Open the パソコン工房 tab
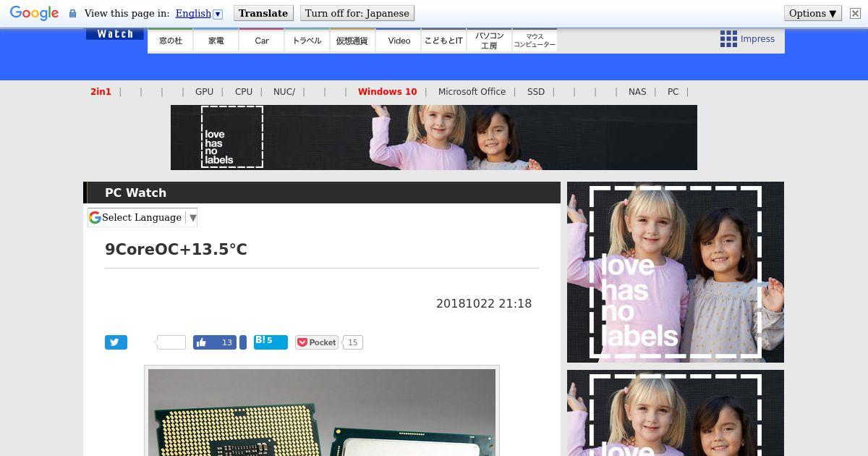 point(489,41)
